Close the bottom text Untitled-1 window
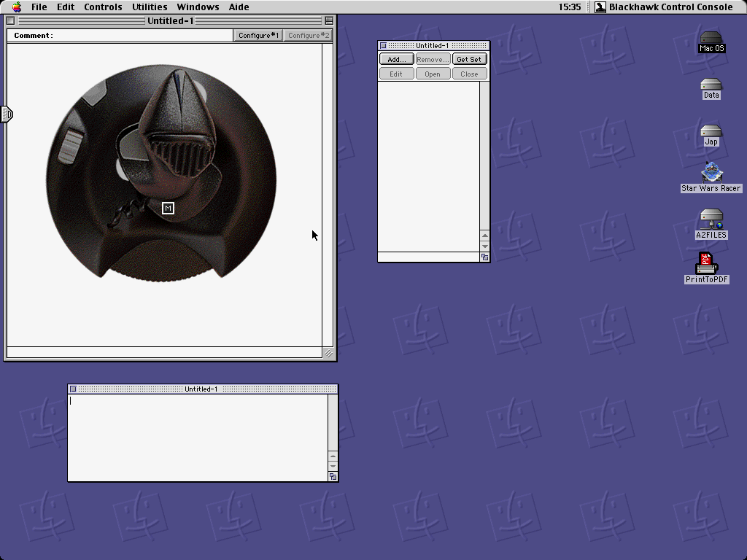The image size is (747, 560). [73, 389]
